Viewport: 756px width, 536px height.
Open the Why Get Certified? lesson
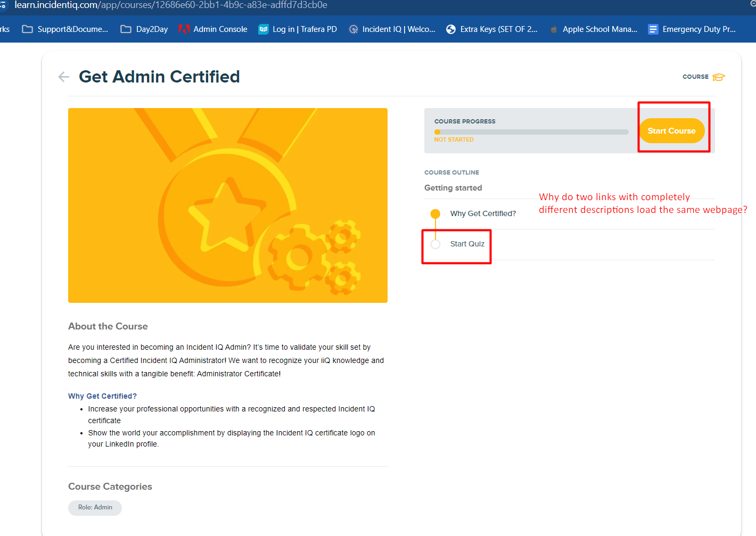click(483, 213)
